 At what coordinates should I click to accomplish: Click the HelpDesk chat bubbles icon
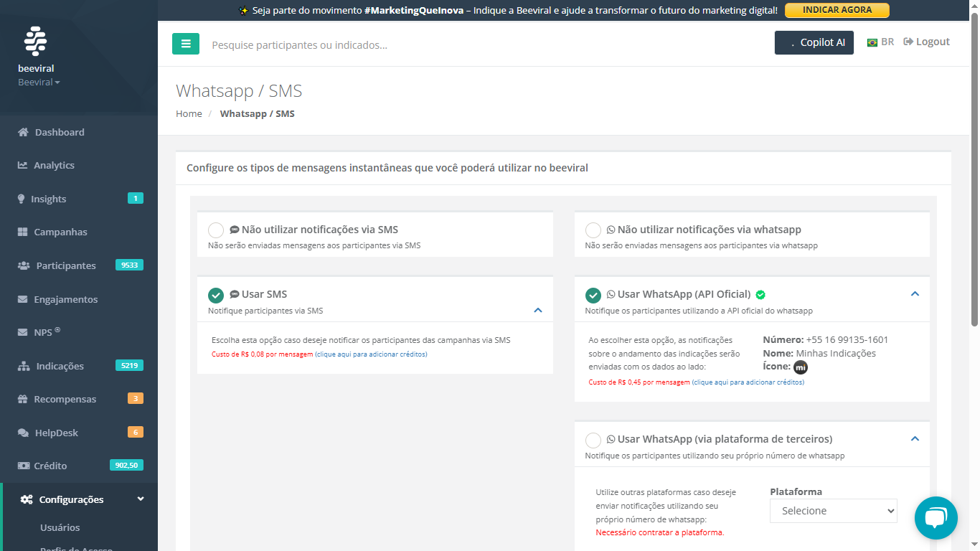[x=24, y=433]
